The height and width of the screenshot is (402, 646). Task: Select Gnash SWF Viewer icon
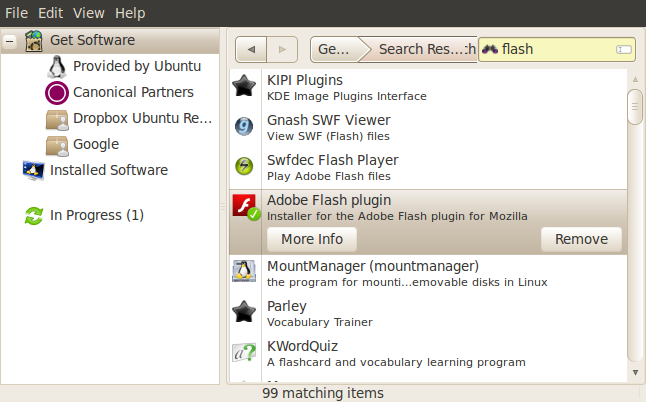click(x=244, y=126)
